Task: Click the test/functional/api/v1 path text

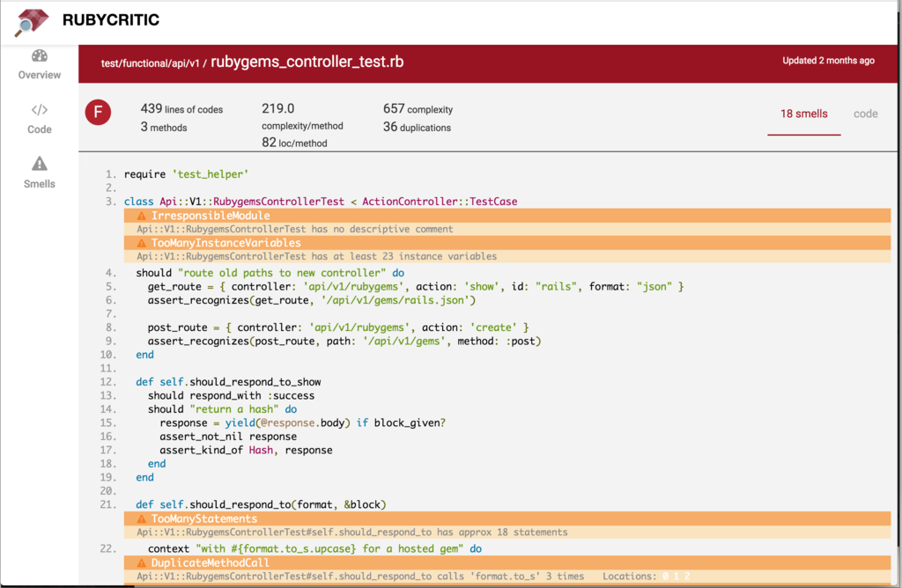Action: (150, 63)
